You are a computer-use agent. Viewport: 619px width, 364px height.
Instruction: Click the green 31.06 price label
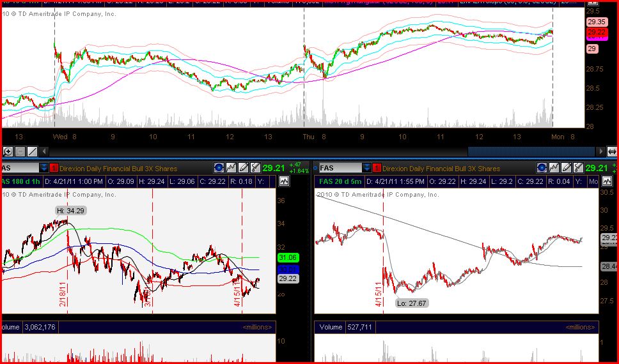tap(288, 257)
